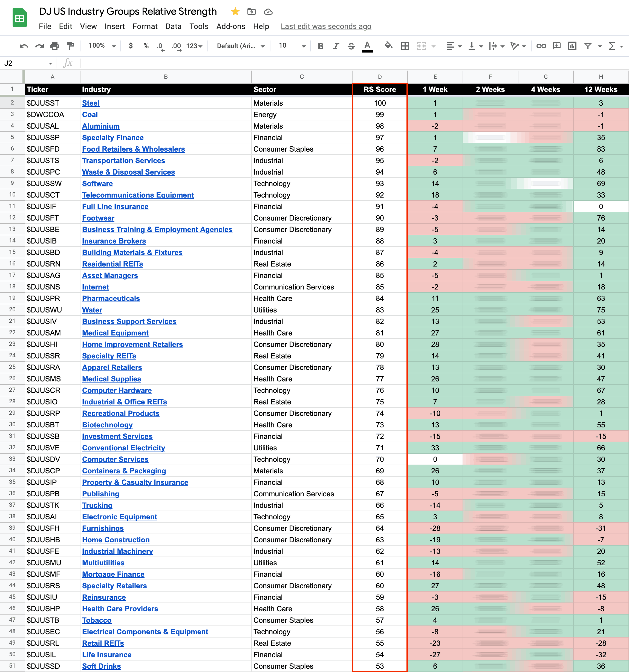This screenshot has width=629, height=672.
Task: Click the Insert link icon
Action: (541, 46)
